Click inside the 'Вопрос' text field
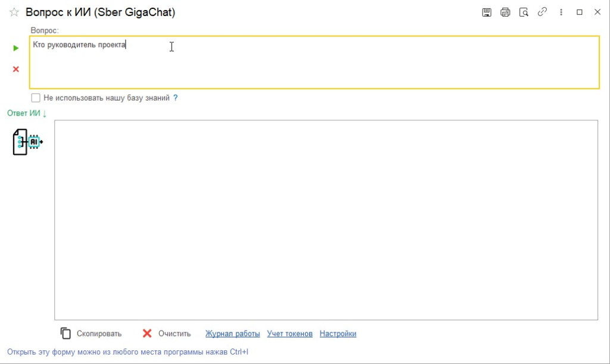This screenshot has height=364, width=610. click(314, 63)
